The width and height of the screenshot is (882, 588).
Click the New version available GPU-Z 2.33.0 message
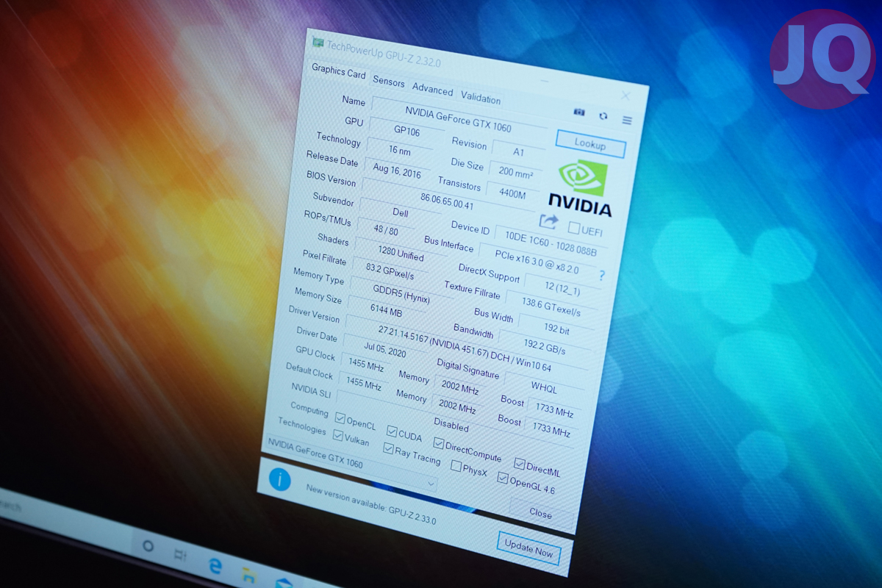click(x=371, y=504)
